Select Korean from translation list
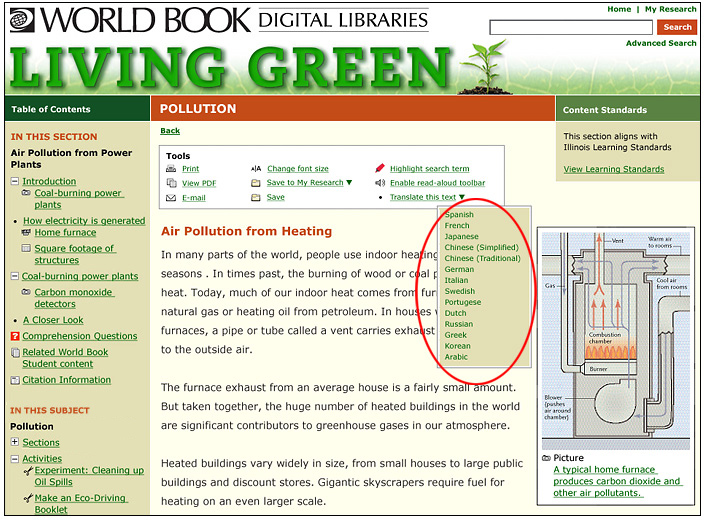This screenshot has width=710, height=526. point(457,346)
